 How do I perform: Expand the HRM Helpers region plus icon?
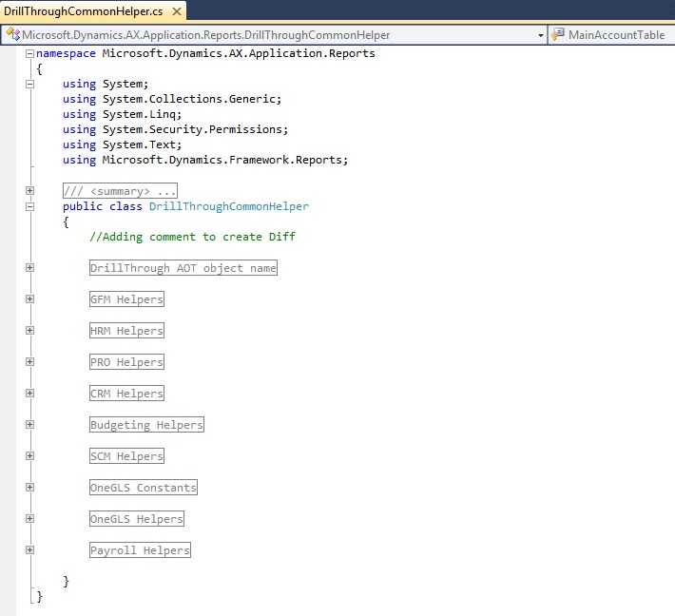[29, 331]
